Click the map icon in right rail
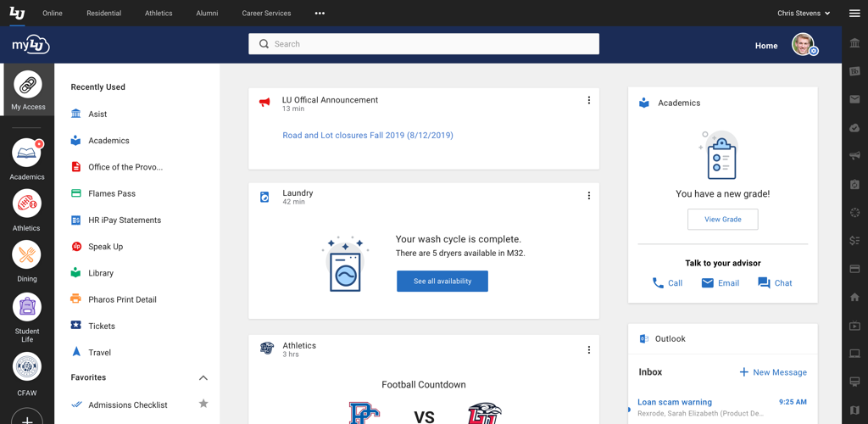868x424 pixels. 854,410
